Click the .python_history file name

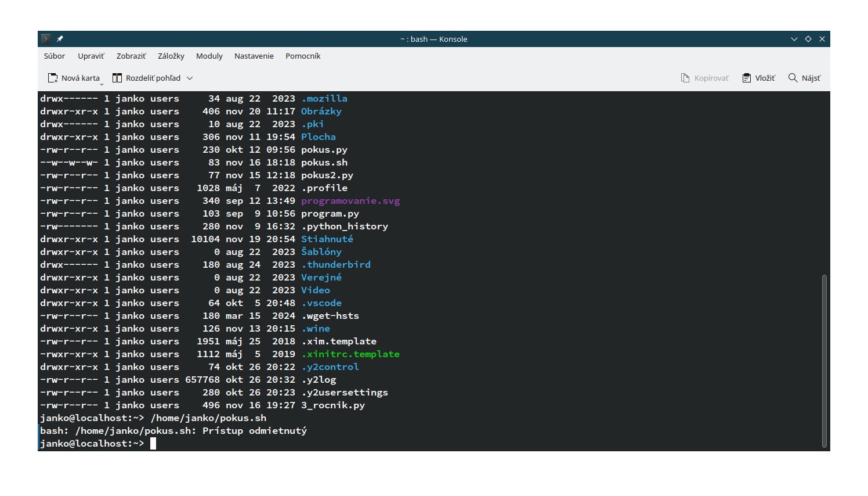345,227
